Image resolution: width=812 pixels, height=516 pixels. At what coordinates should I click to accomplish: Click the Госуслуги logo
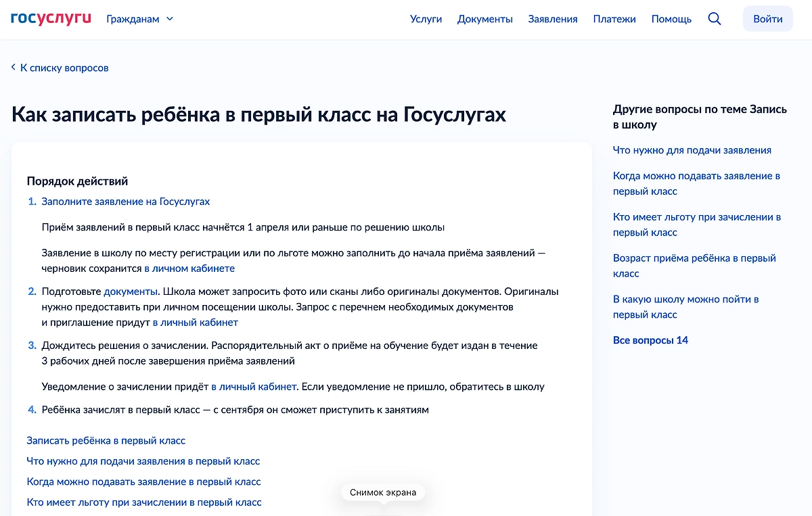point(50,18)
